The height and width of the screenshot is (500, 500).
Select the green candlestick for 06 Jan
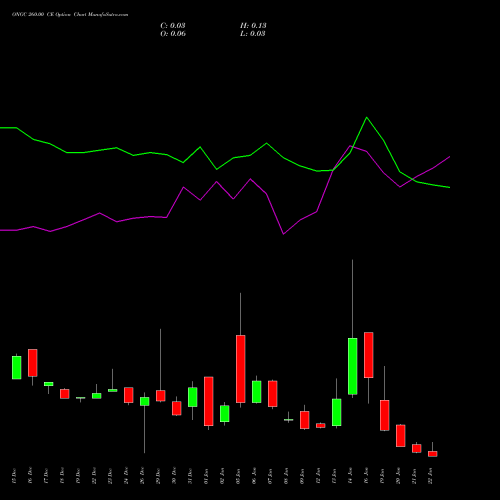pos(257,392)
